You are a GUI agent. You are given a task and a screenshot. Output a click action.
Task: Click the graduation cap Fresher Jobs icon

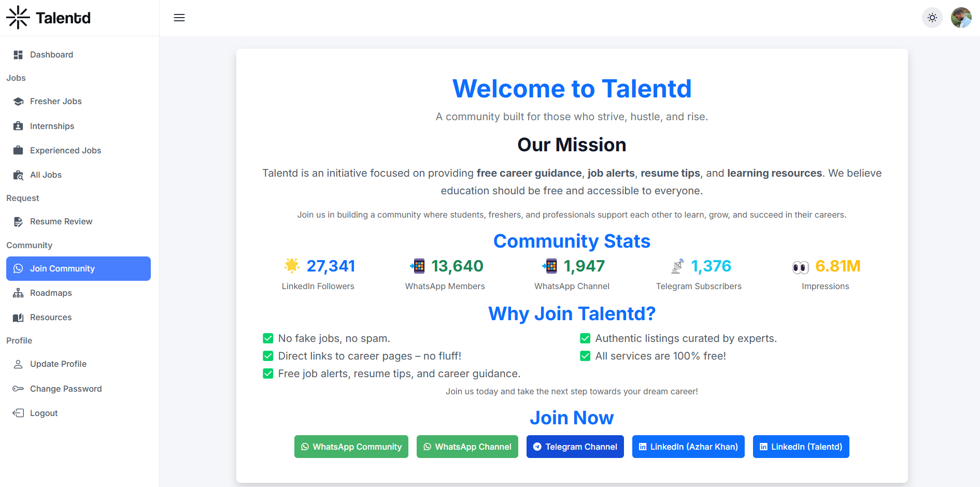coord(18,102)
